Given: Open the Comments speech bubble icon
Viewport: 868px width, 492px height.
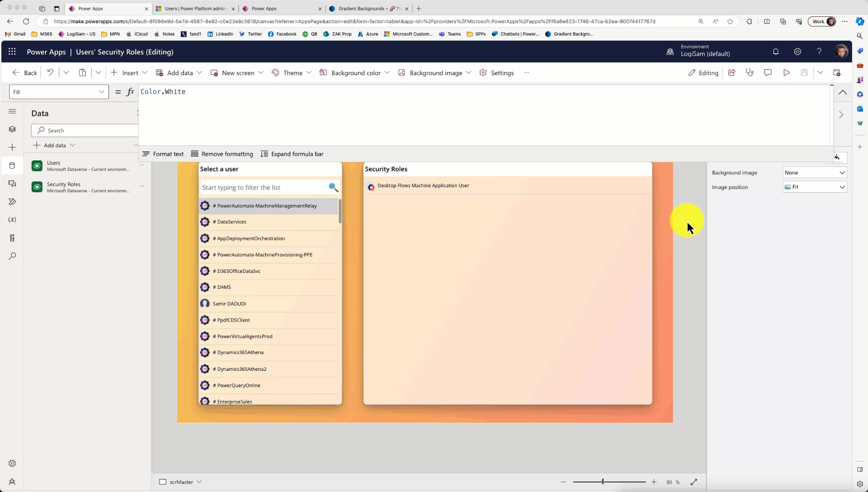Looking at the screenshot, I should pos(768,72).
